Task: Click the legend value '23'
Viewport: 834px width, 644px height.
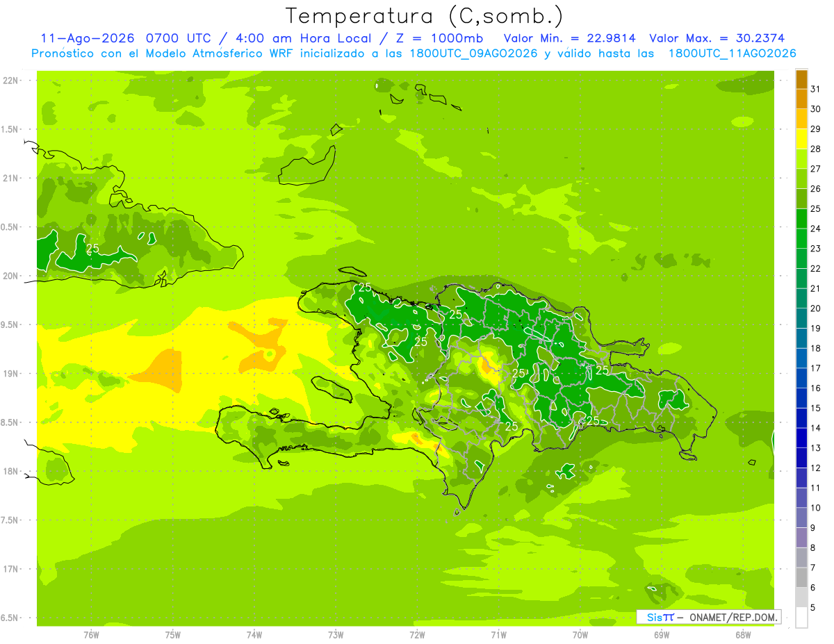Action: (x=816, y=248)
